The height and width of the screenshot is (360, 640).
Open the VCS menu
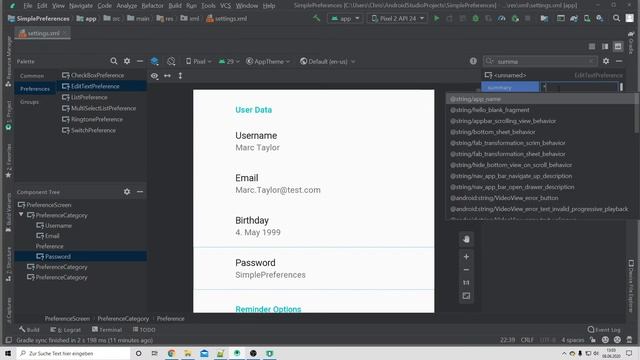click(225, 6)
